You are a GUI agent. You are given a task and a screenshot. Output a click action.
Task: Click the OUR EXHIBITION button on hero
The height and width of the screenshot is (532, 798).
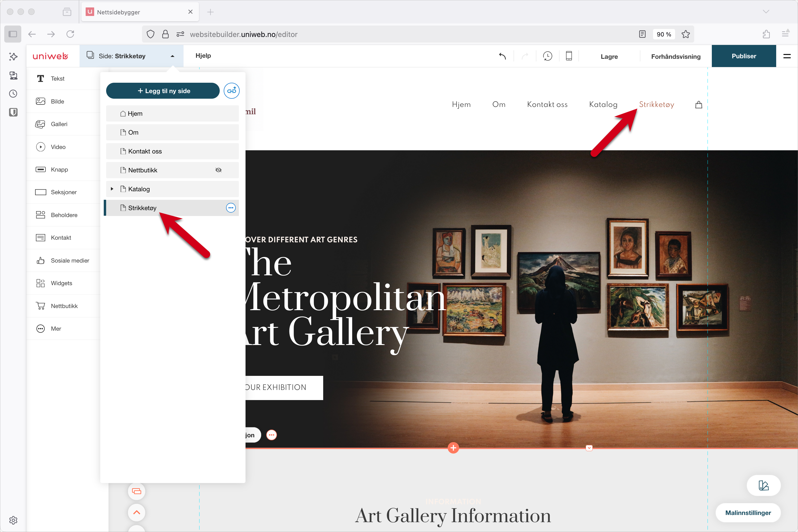(x=284, y=388)
